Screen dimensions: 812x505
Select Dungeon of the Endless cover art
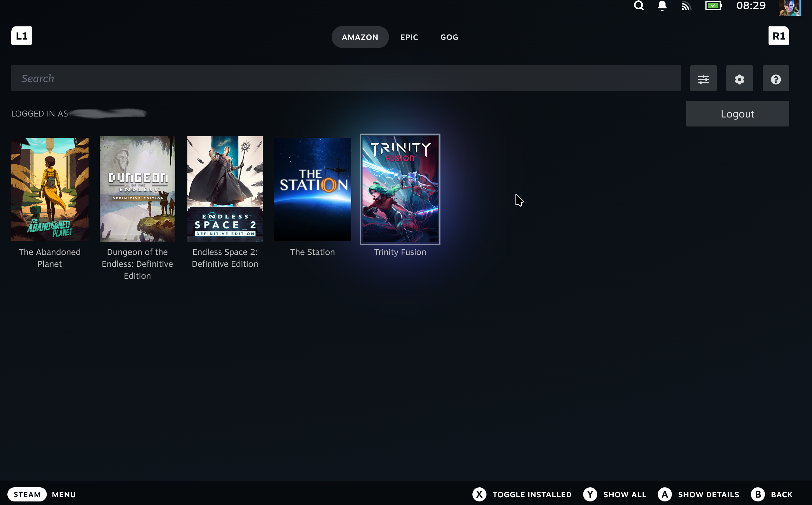point(137,189)
